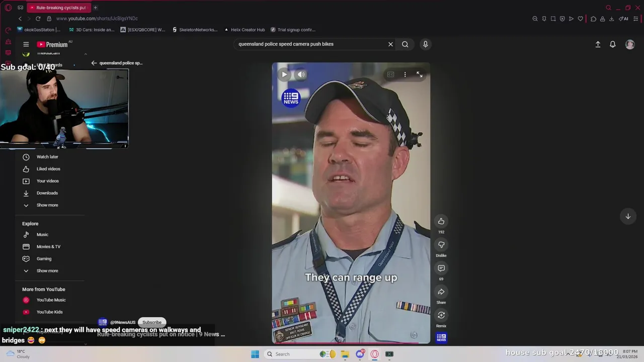This screenshot has width=644, height=362.
Task: Enter fullscreen on the Short
Action: point(420,74)
